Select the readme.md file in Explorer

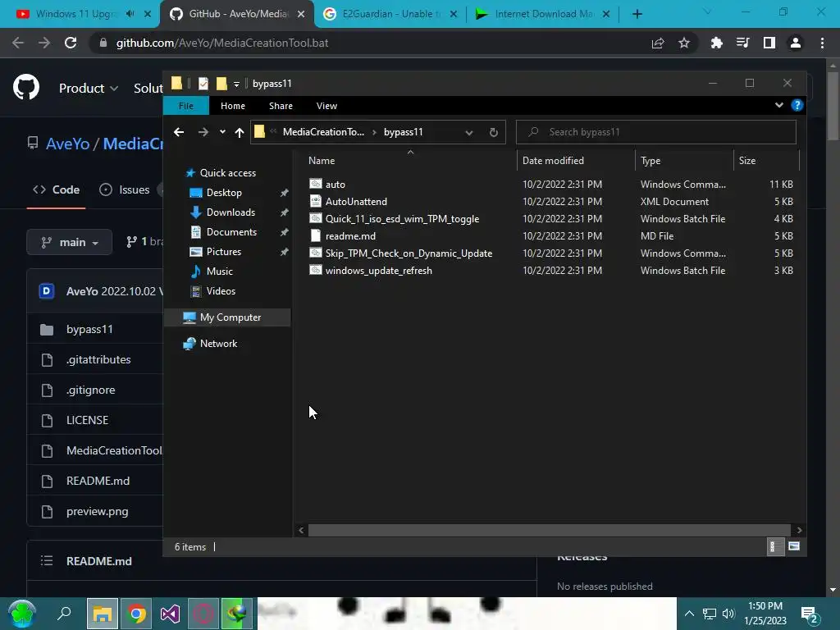click(350, 235)
